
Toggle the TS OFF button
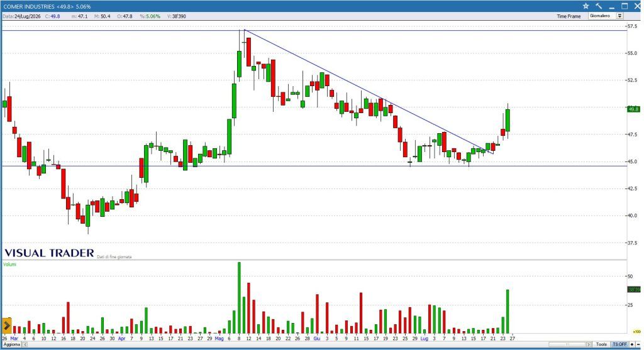click(619, 344)
